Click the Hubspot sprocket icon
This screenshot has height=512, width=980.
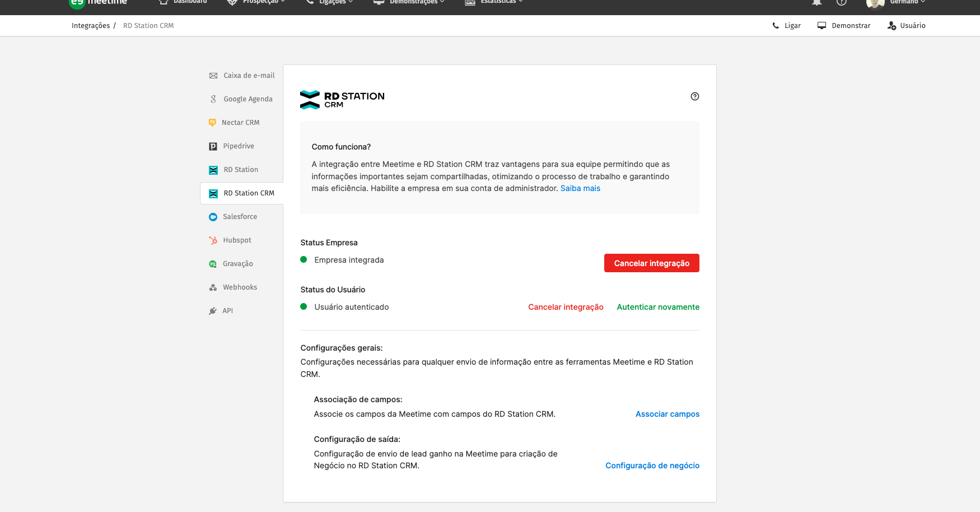[x=213, y=240]
